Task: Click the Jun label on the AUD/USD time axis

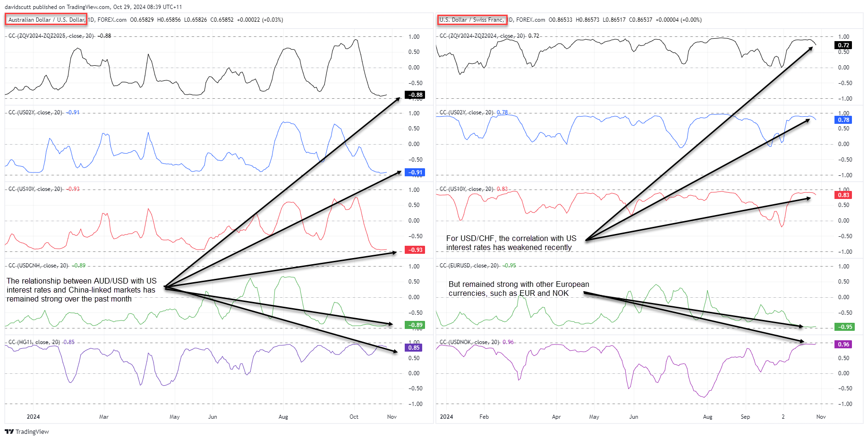Action: click(x=213, y=417)
